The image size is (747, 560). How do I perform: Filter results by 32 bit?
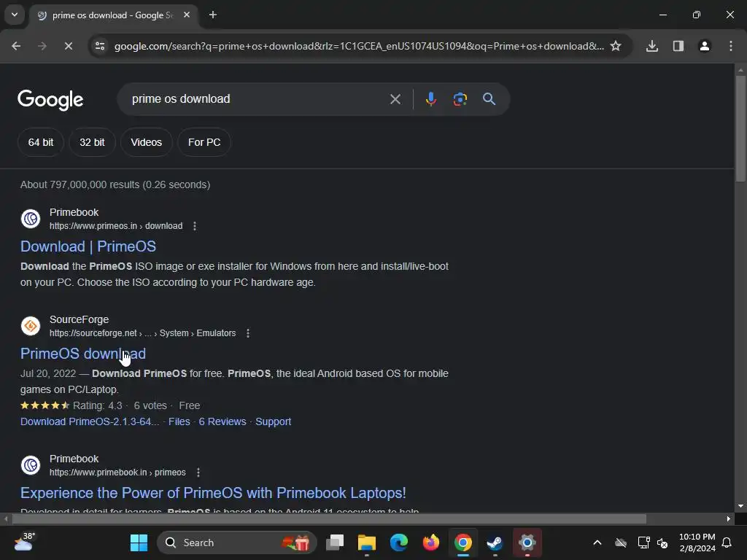(x=92, y=142)
